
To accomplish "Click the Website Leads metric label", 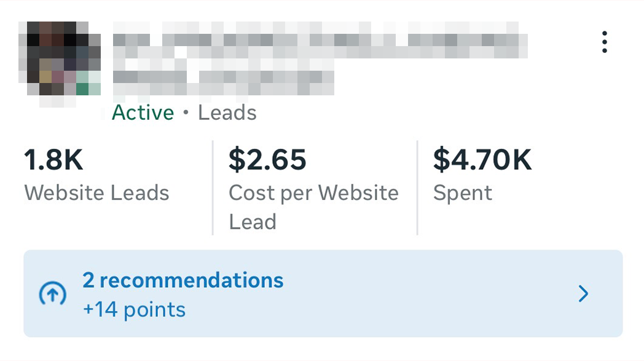I will 96,192.
